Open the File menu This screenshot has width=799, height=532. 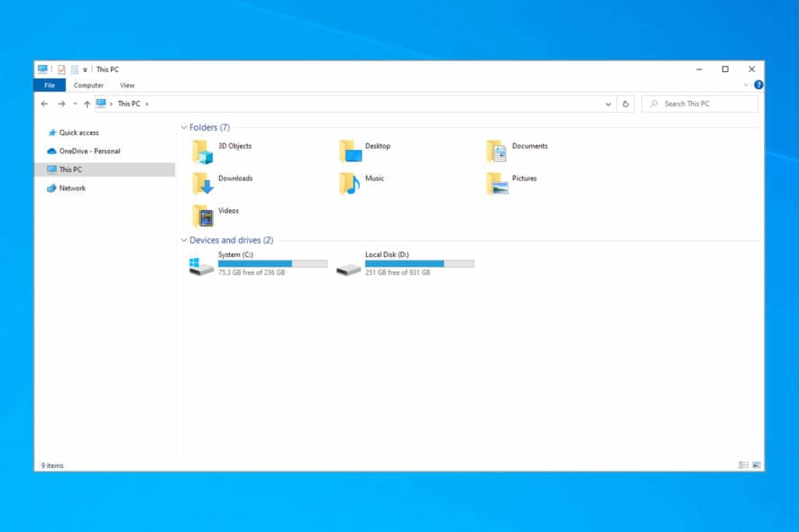tap(50, 85)
